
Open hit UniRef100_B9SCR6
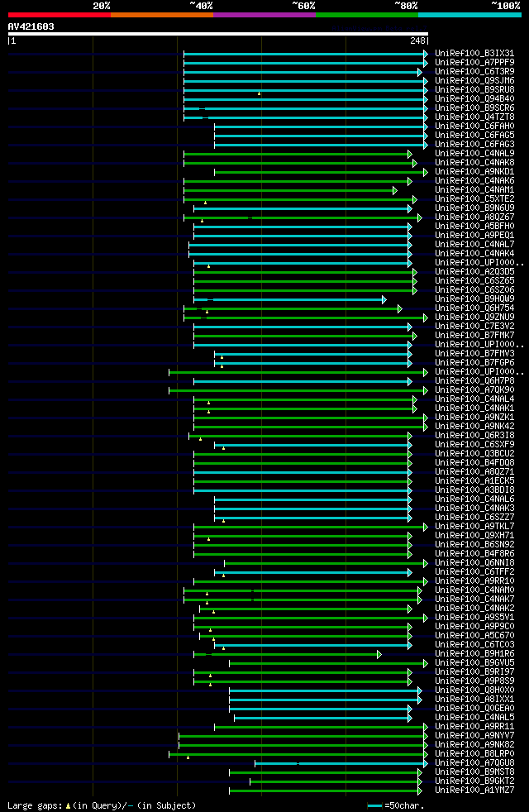tap(474, 107)
